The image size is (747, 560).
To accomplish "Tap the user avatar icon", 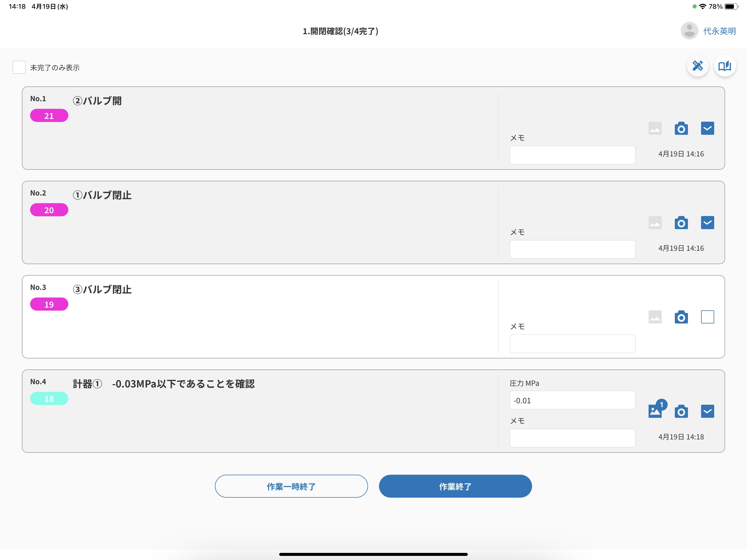I will click(689, 31).
